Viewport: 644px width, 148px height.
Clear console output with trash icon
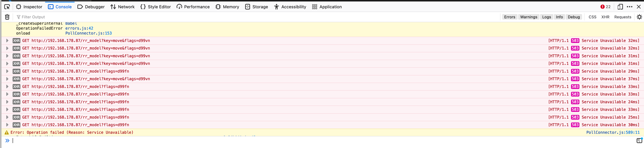click(x=7, y=17)
